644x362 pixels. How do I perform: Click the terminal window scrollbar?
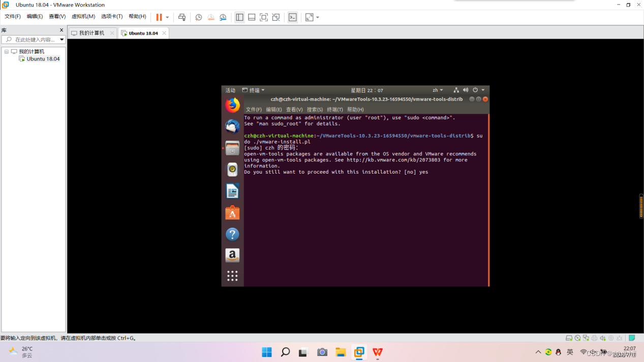tap(488, 200)
